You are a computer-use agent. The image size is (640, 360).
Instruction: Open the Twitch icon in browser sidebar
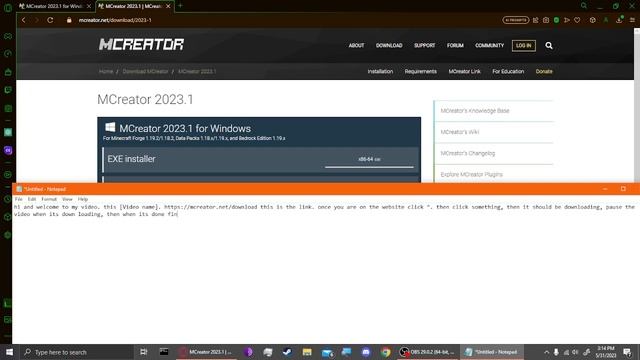(x=8, y=90)
